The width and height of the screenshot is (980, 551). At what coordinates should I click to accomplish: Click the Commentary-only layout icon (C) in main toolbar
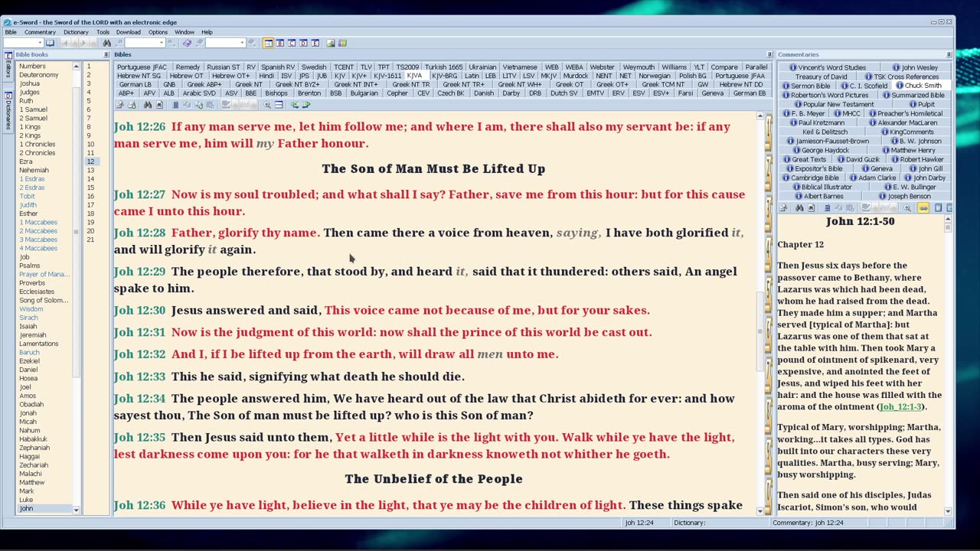(x=292, y=43)
